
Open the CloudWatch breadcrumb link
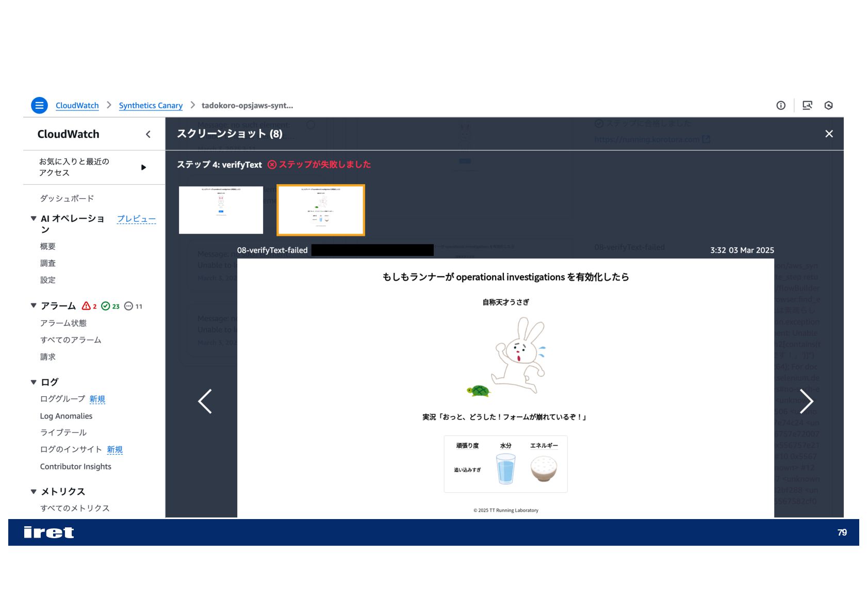[x=77, y=105]
